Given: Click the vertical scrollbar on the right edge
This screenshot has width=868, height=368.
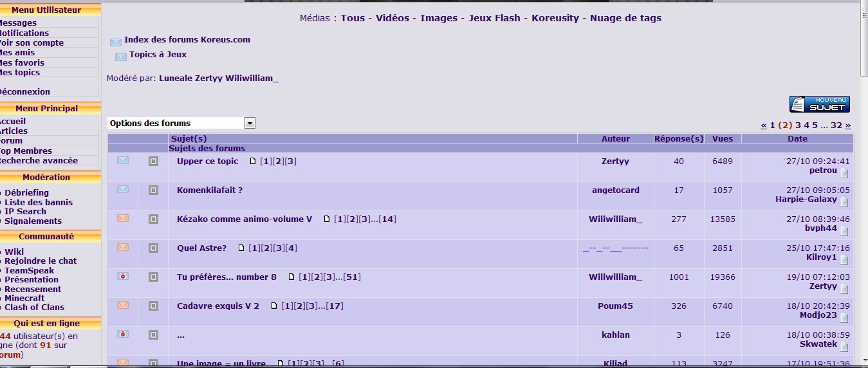Looking at the screenshot, I should (863, 193).
